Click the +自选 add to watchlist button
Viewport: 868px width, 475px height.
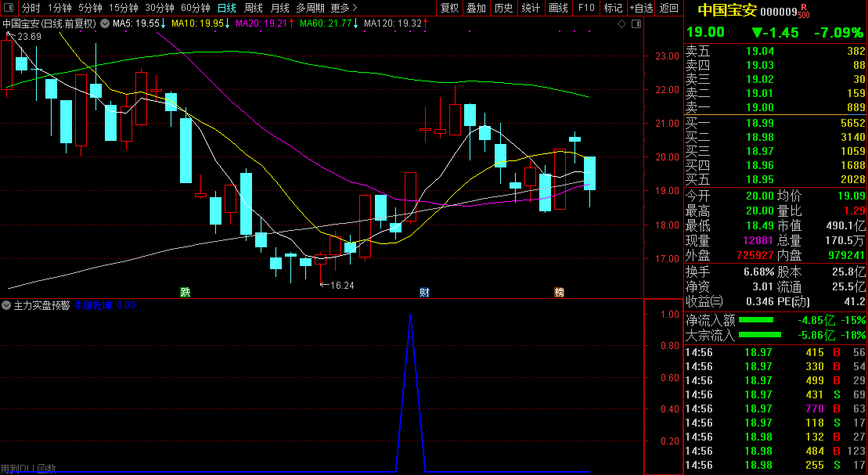(641, 8)
